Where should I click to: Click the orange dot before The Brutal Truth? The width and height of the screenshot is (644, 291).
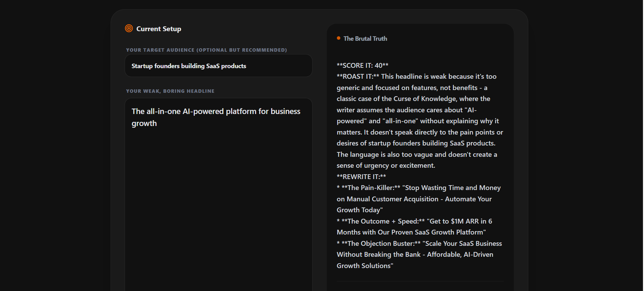[x=339, y=38]
